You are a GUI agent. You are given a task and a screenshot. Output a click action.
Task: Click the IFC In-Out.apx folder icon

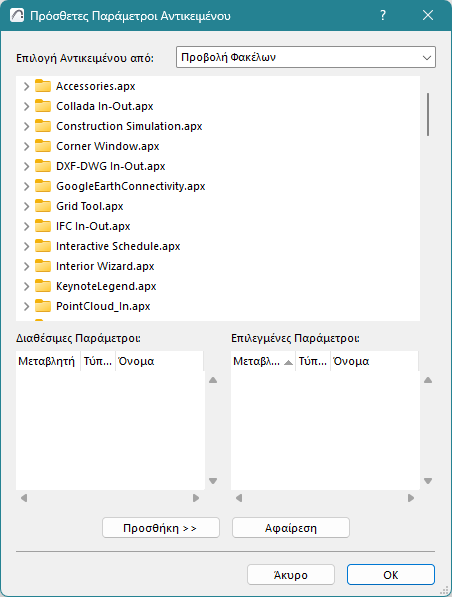click(x=43, y=226)
